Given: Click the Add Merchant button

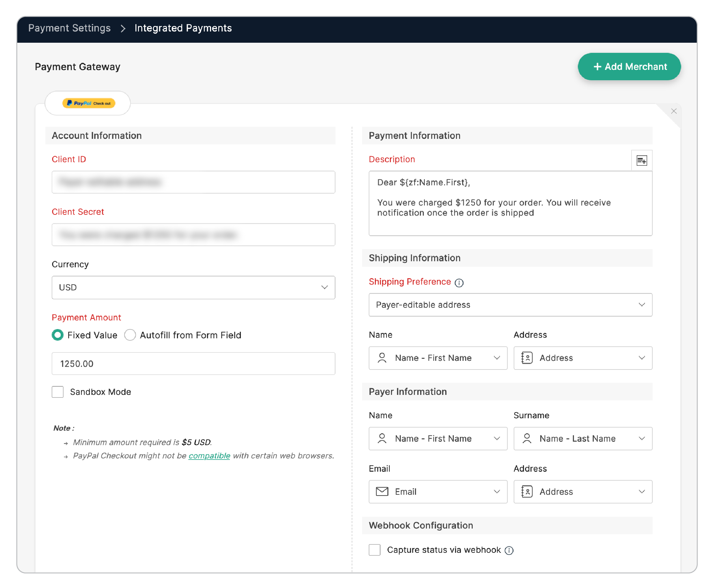Looking at the screenshot, I should pos(629,67).
